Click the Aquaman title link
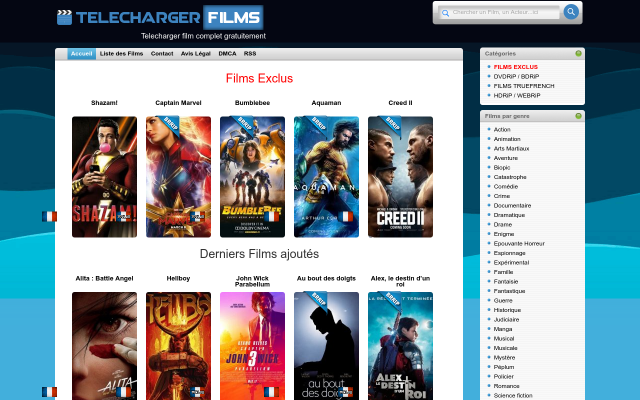 coord(326,103)
